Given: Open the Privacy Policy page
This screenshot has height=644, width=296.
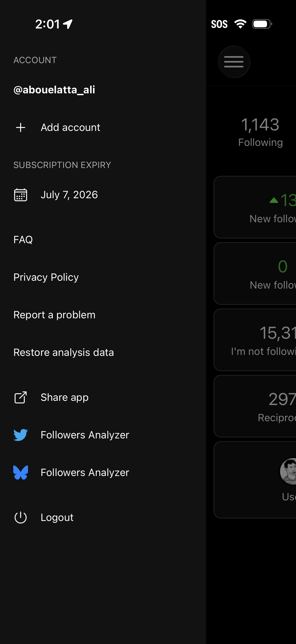Looking at the screenshot, I should point(46,277).
